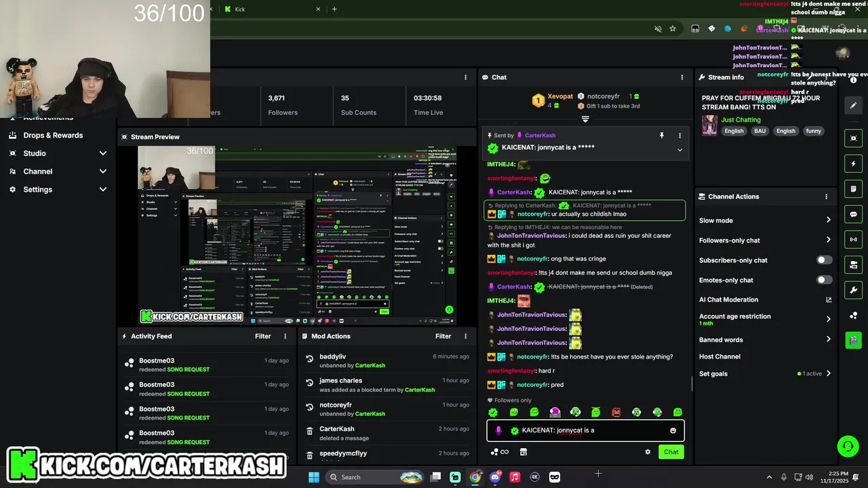Open Channel Actions three-dot menu

point(826,197)
